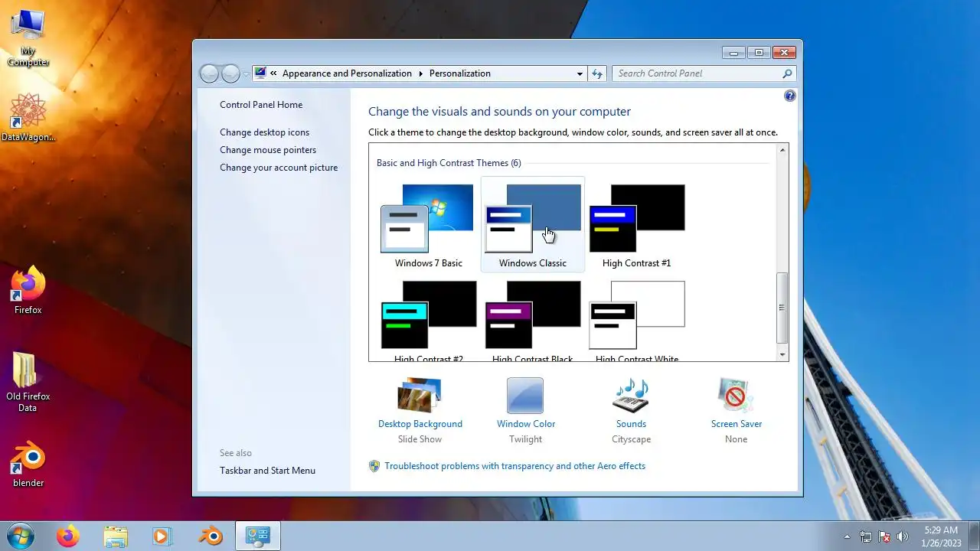Click the Action Center flag tray icon

pyautogui.click(x=884, y=536)
